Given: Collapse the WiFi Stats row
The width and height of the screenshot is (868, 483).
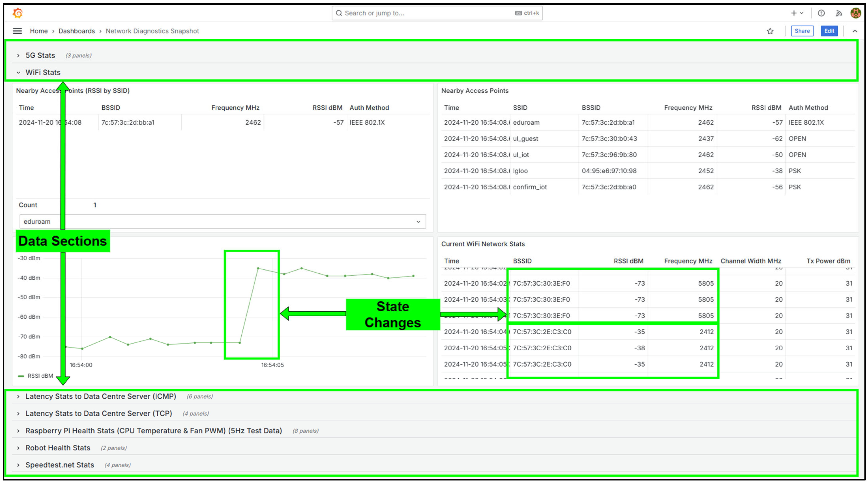Looking at the screenshot, I should pyautogui.click(x=43, y=72).
